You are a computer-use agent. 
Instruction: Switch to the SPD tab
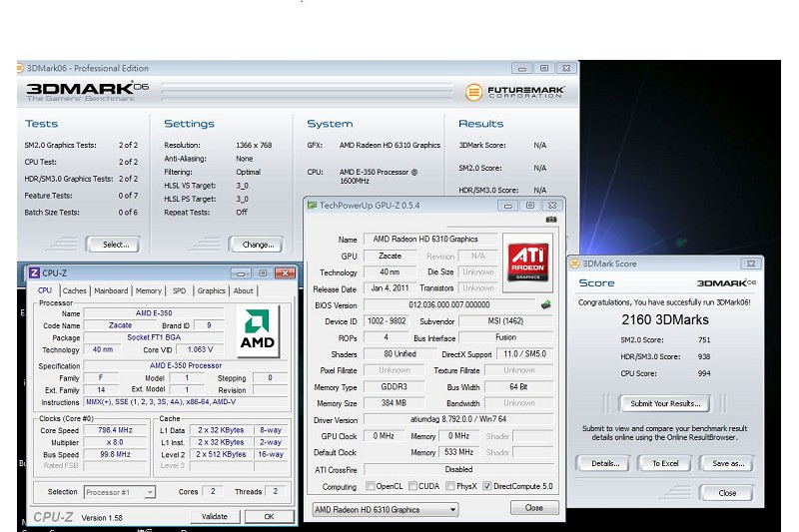(180, 290)
